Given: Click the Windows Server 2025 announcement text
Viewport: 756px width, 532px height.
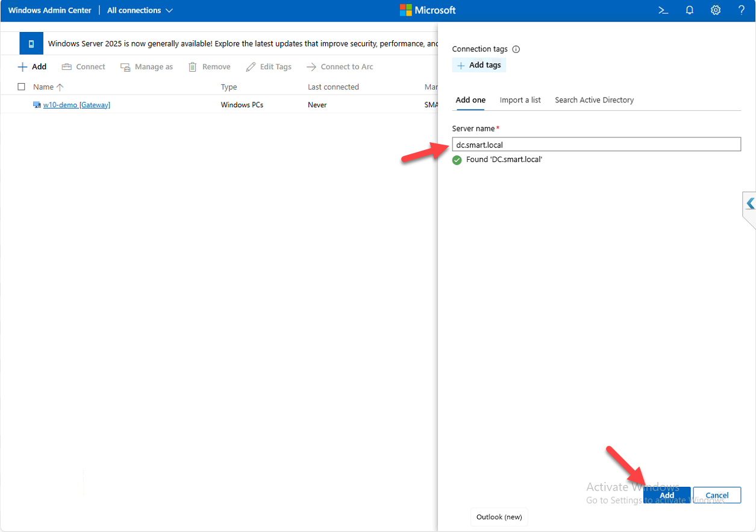Looking at the screenshot, I should click(x=243, y=43).
